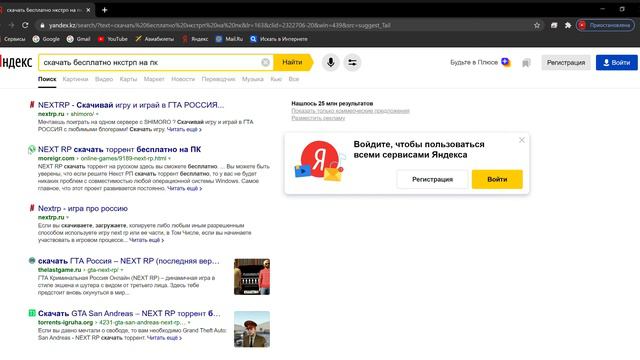Switch to the Новости tab
The height and width of the screenshot is (360, 640).
point(183,79)
